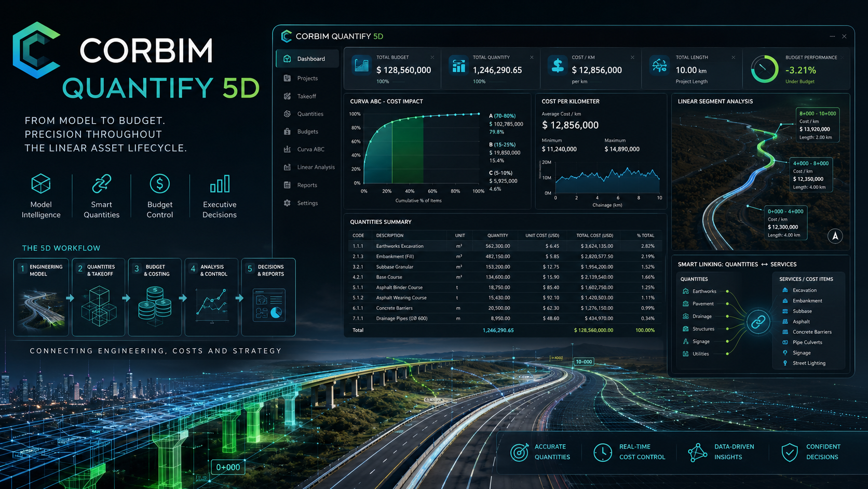Open Budgets sidebar entry
Screen dimensions: 868x489
pyautogui.click(x=307, y=131)
